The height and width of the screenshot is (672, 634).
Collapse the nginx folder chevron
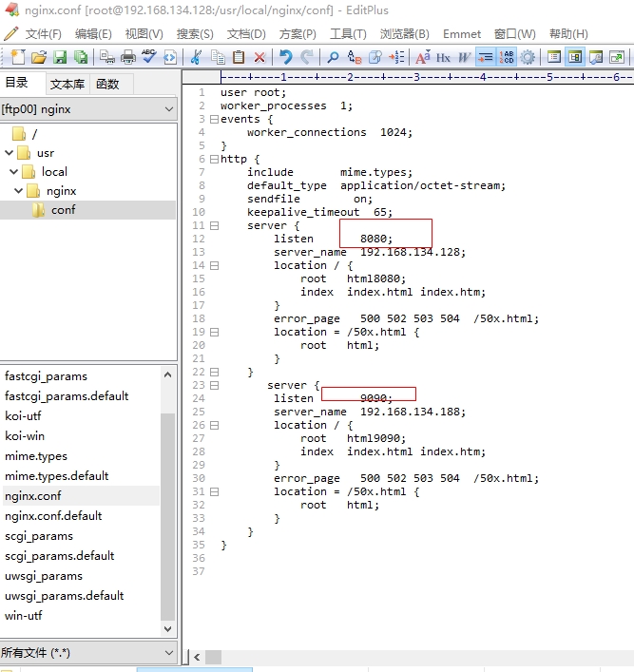pos(18,190)
